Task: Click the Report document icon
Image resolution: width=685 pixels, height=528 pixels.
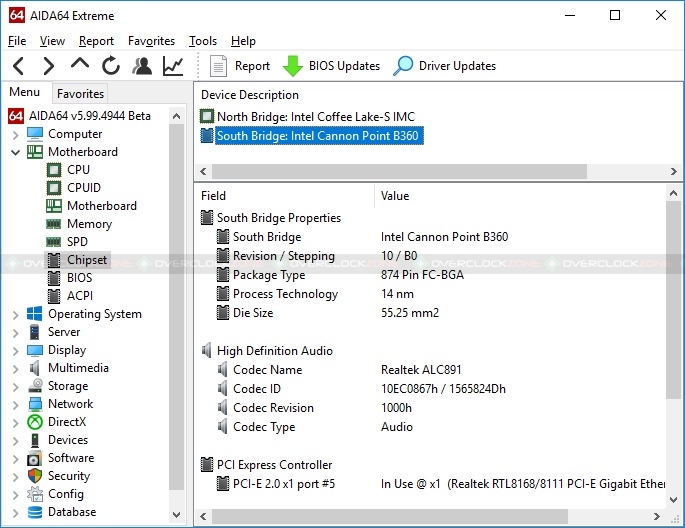Action: click(x=218, y=66)
